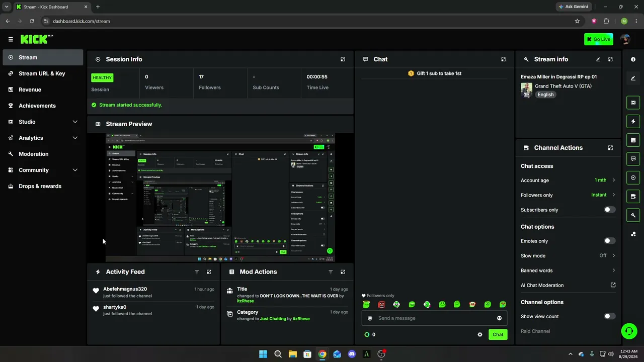The height and width of the screenshot is (362, 644).
Task: Expand the Activity Feed panel
Action: [x=209, y=272]
